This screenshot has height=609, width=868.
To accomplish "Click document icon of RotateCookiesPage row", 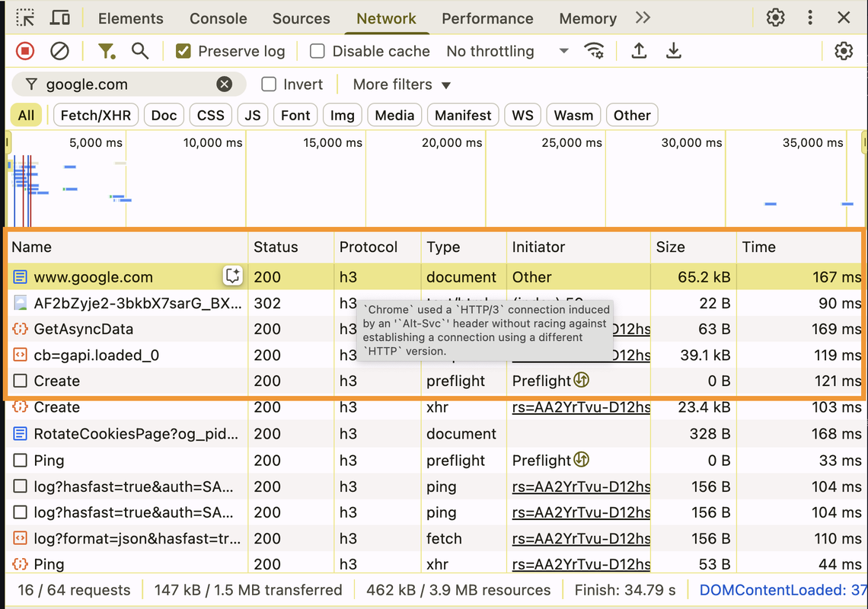I will tap(20, 433).
